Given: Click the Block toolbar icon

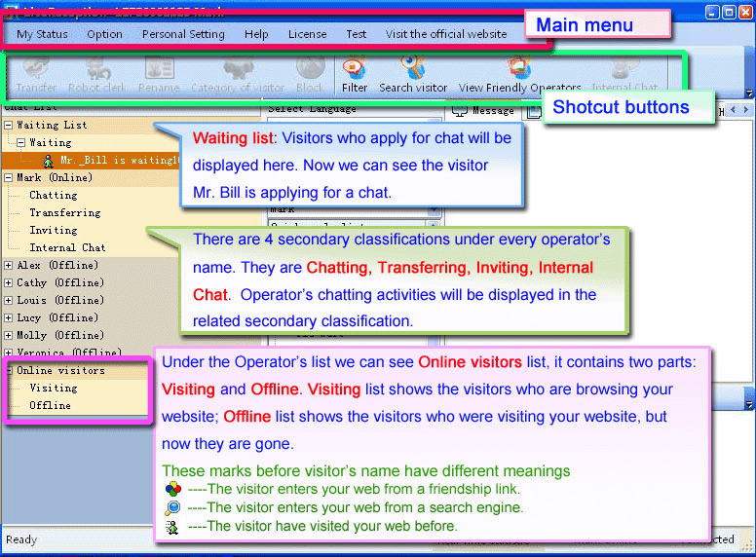Looking at the screenshot, I should click(x=310, y=75).
